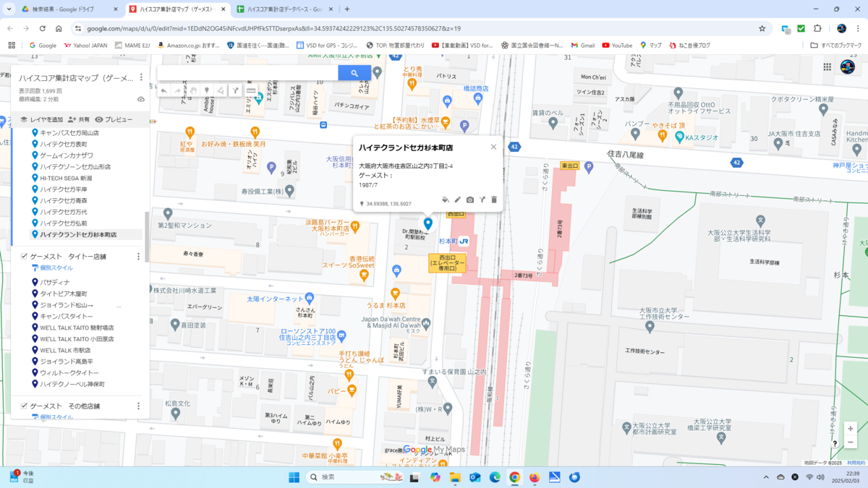Viewport: 868px width, 488px height.
Task: Switch to 検索結果 - Google ドライブ tab
Action: click(69, 9)
